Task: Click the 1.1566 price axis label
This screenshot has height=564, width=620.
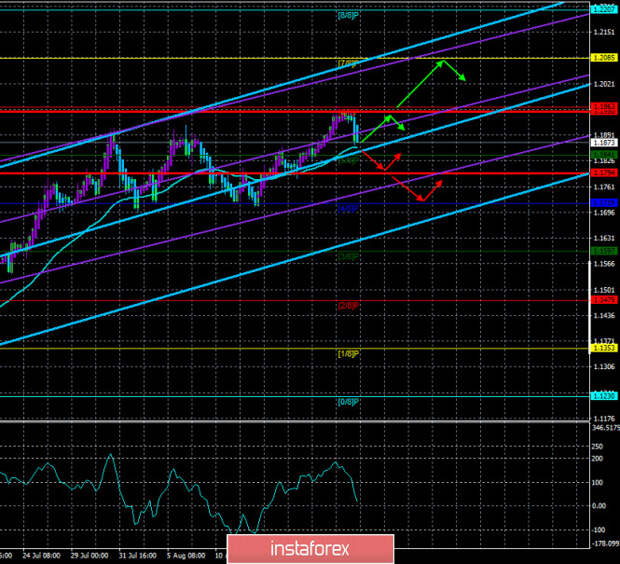Action: coord(604,264)
